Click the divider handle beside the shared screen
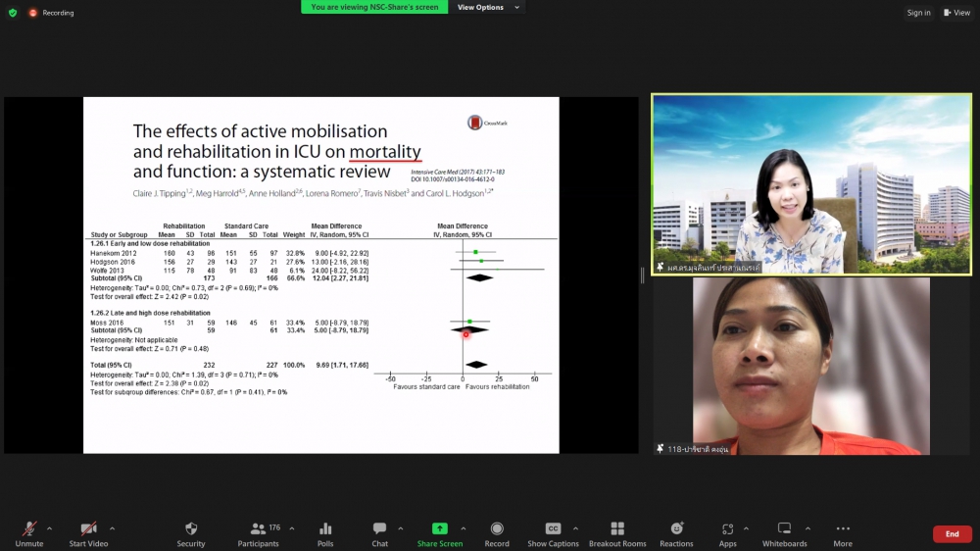 tap(644, 275)
